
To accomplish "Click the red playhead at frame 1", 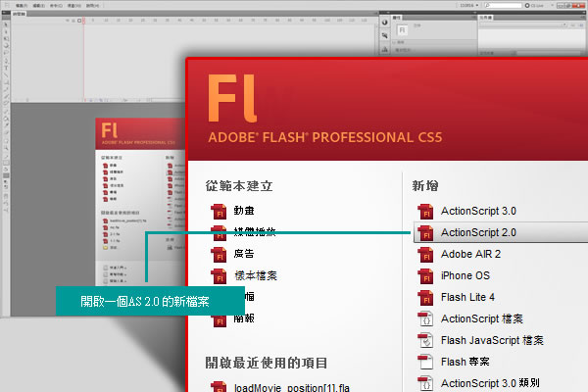I will pyautogui.click(x=84, y=21).
